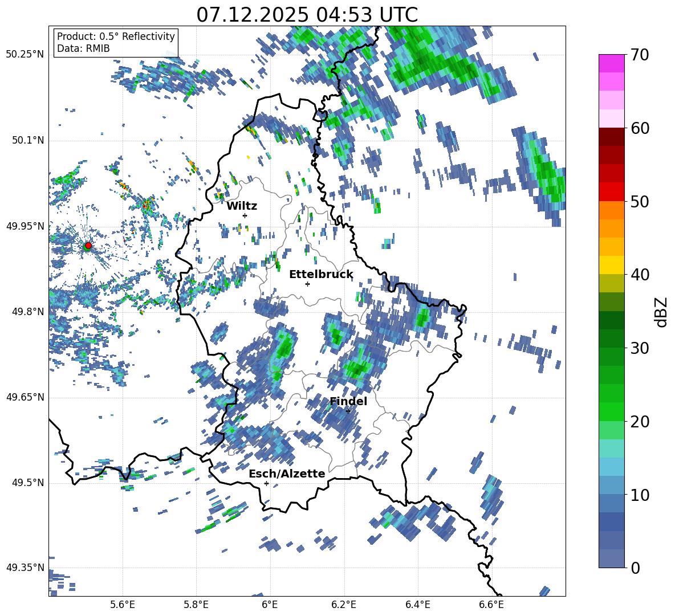Image resolution: width=675 pixels, height=616 pixels.
Task: Click the dark red 60 dBZ color band
Action: point(611,137)
